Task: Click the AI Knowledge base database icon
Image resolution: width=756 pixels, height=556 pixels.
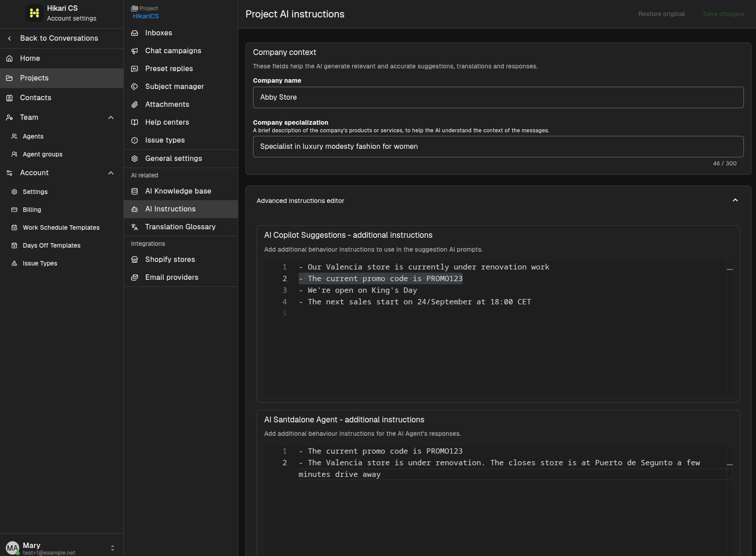Action: point(135,191)
